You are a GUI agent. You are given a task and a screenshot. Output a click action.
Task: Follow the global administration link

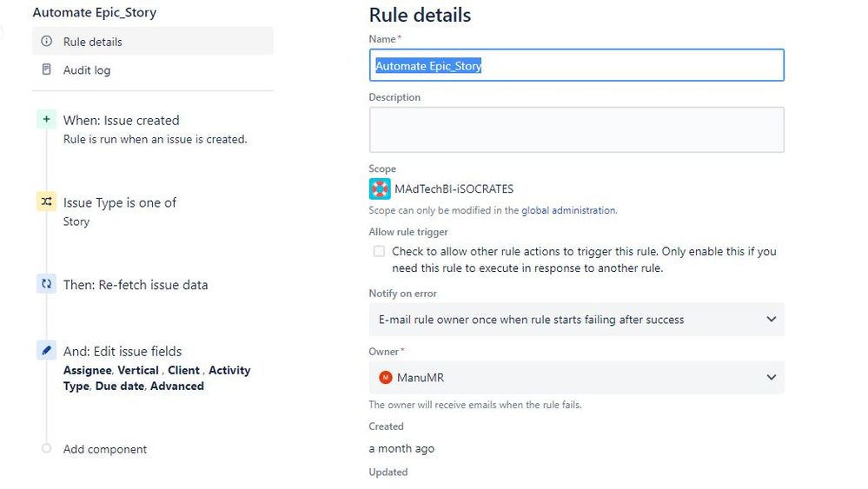coord(568,210)
